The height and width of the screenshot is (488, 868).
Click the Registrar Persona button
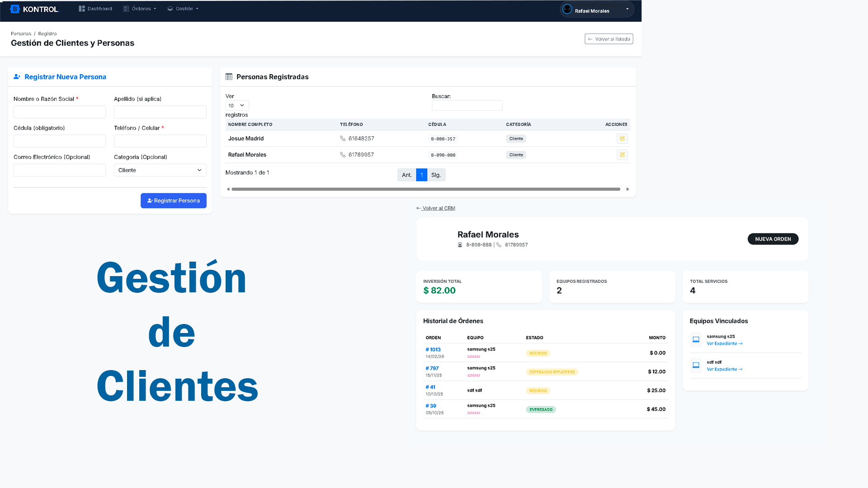coord(174,201)
